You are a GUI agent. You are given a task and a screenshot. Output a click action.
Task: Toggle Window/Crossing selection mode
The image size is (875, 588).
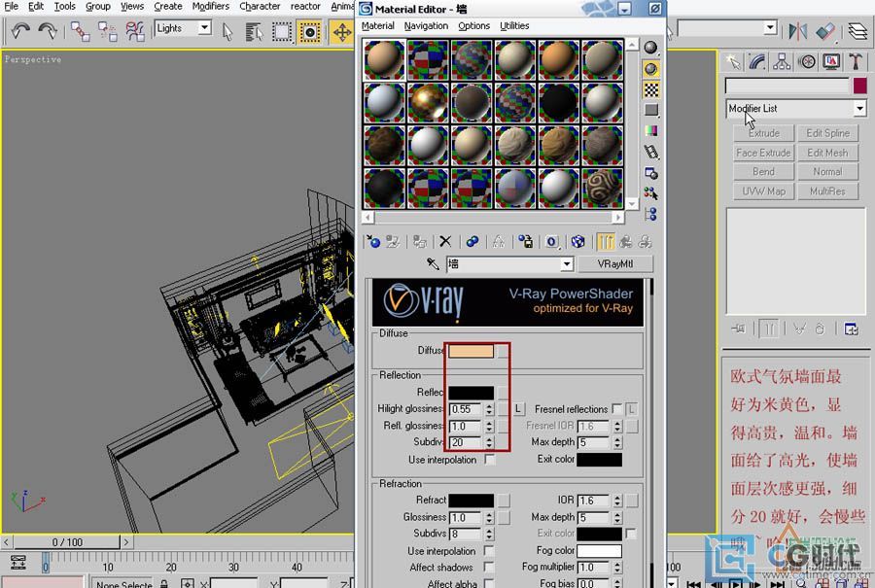click(309, 31)
